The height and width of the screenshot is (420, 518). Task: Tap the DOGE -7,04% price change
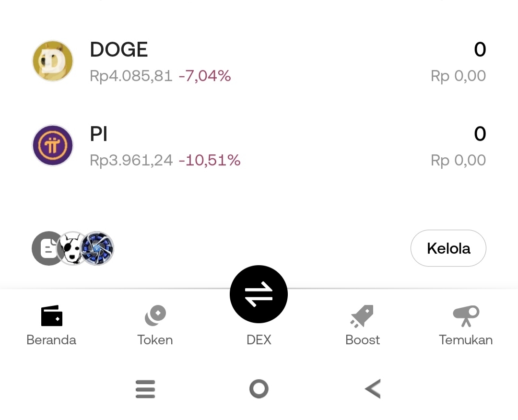(205, 76)
